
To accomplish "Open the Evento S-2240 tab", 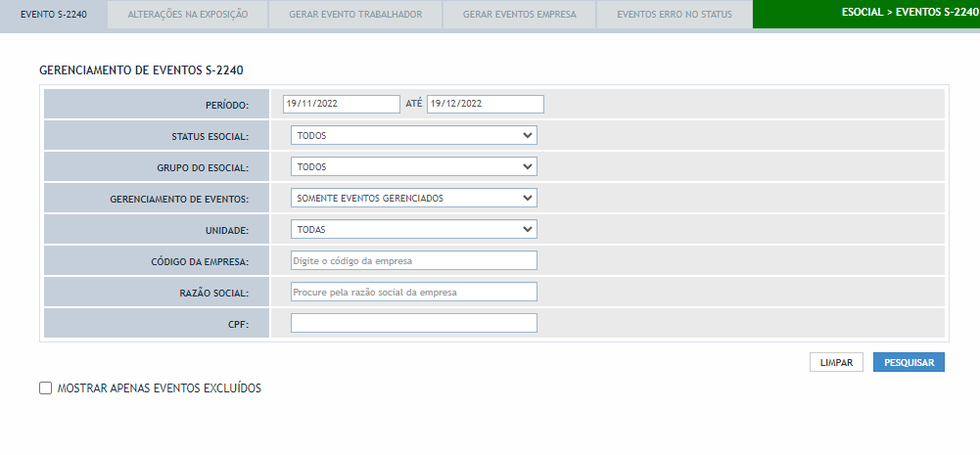I will (x=53, y=15).
